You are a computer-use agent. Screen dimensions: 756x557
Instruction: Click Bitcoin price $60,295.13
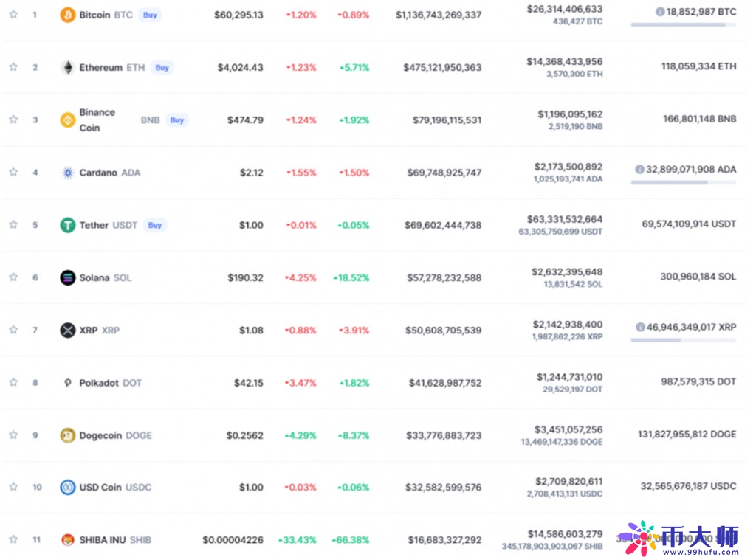pos(238,15)
